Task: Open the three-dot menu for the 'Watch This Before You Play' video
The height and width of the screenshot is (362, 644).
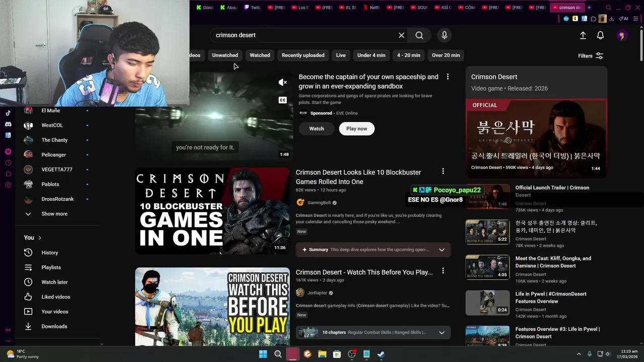Action: [443, 271]
